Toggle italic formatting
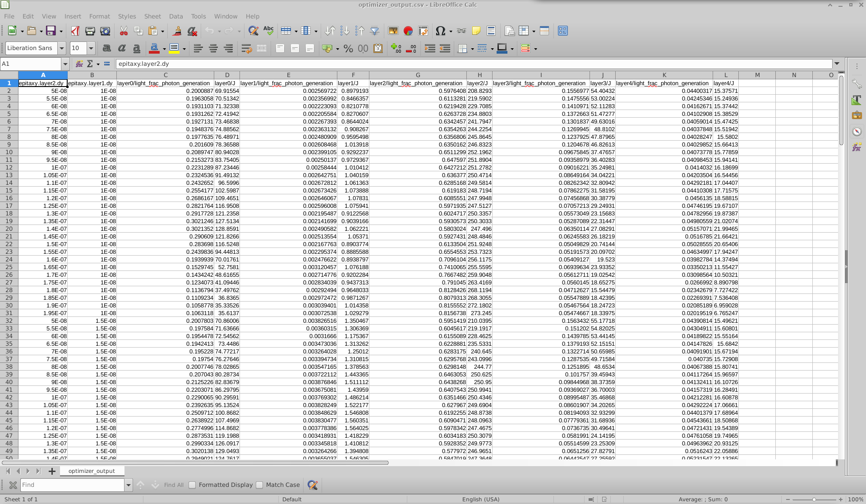The image size is (866, 504). 122,48
